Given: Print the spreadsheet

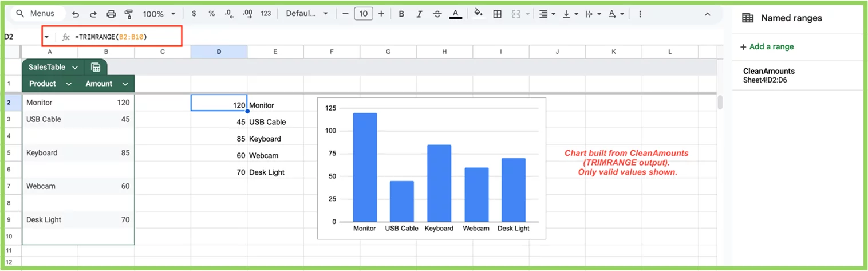Looking at the screenshot, I should tap(111, 14).
